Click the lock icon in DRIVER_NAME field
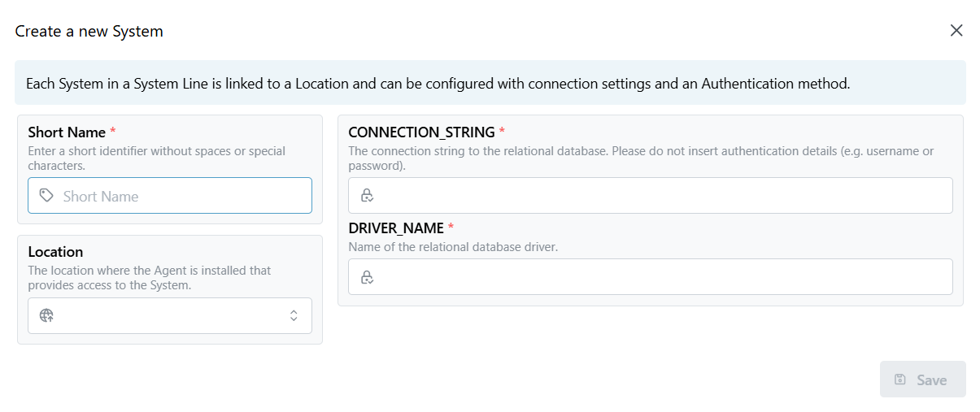 click(367, 277)
